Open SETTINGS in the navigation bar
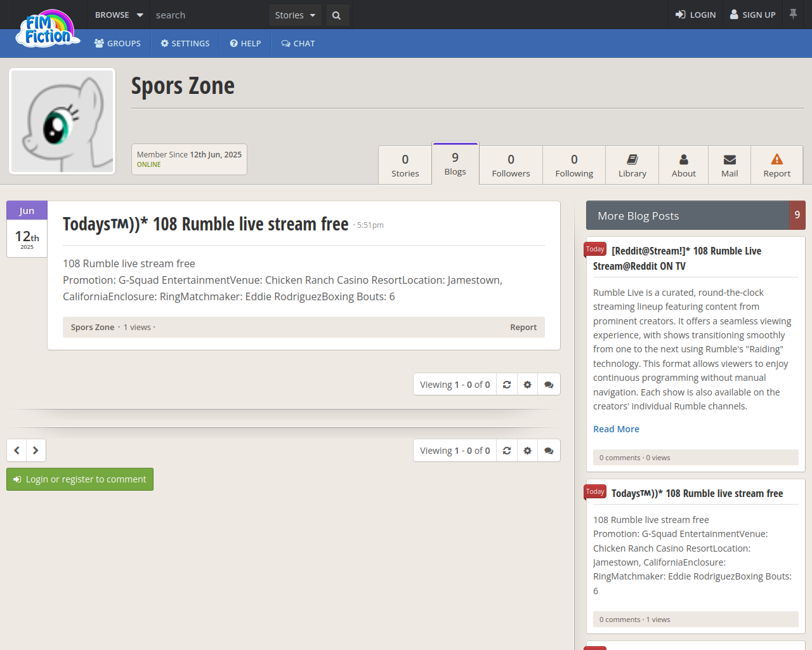This screenshot has height=650, width=812. [x=185, y=43]
